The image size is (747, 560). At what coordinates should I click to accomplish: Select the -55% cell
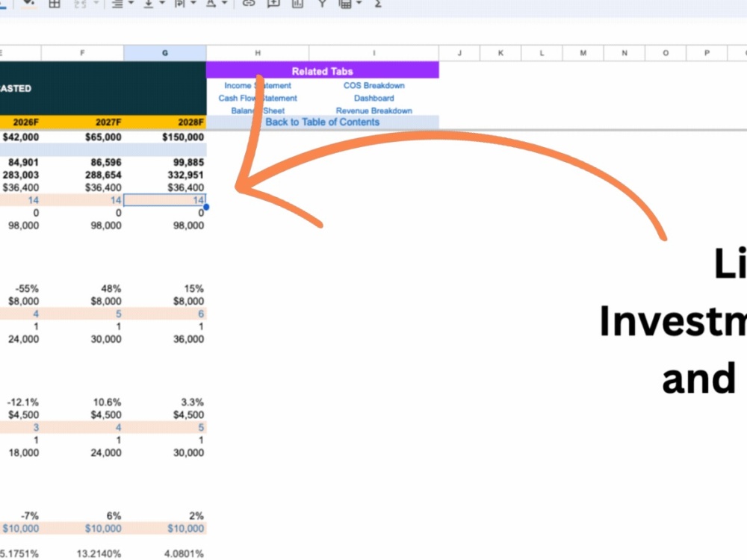[x=20, y=288]
